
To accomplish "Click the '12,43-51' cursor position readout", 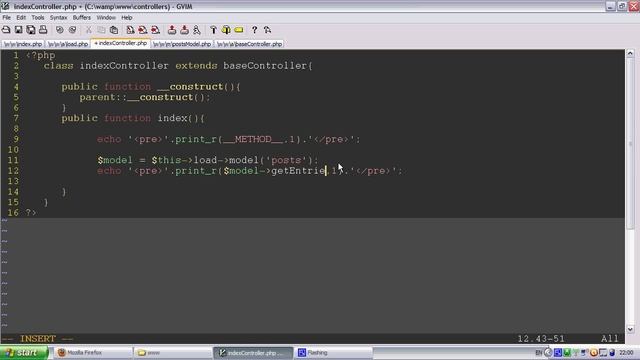I will point(541,339).
